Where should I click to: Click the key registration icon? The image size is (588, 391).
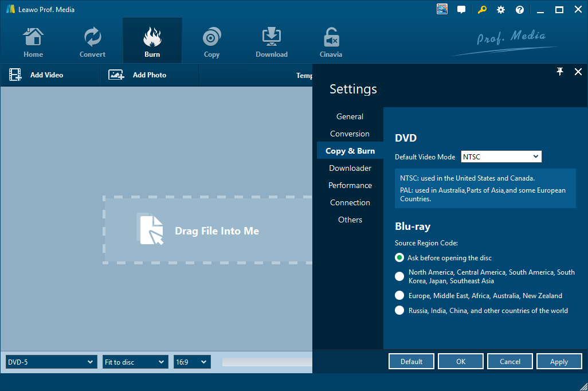(x=483, y=10)
